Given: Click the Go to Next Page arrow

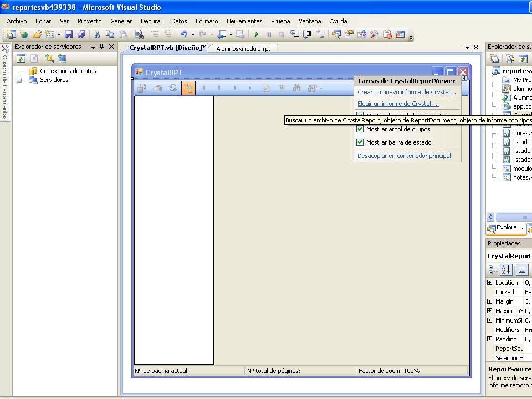Looking at the screenshot, I should (x=235, y=88).
